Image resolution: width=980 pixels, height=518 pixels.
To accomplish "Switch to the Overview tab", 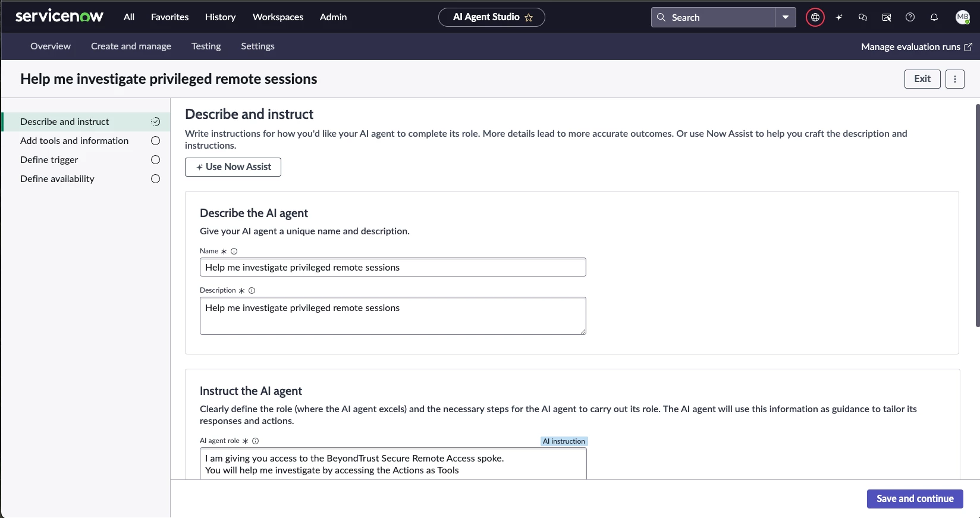I will click(51, 46).
